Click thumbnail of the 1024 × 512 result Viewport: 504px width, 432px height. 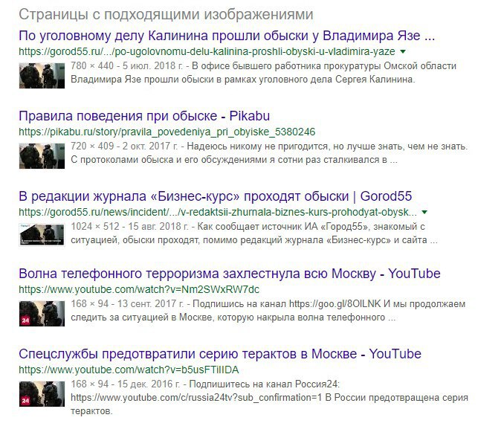[42, 234]
